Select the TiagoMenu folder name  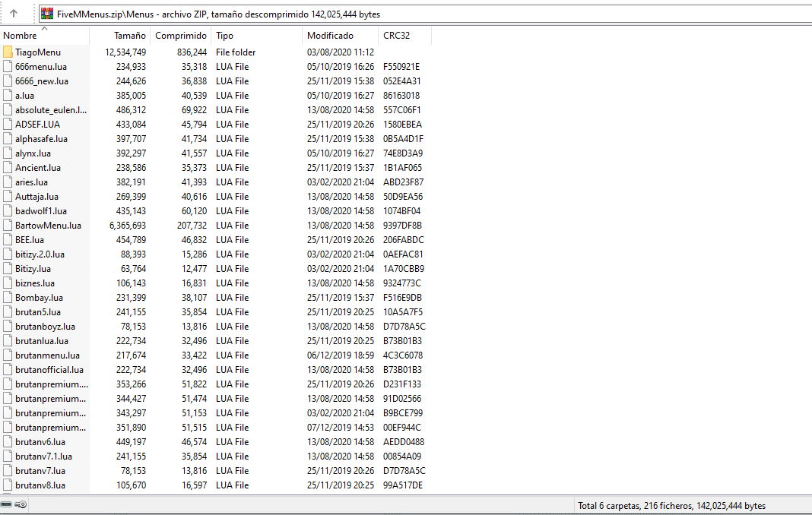[x=38, y=52]
